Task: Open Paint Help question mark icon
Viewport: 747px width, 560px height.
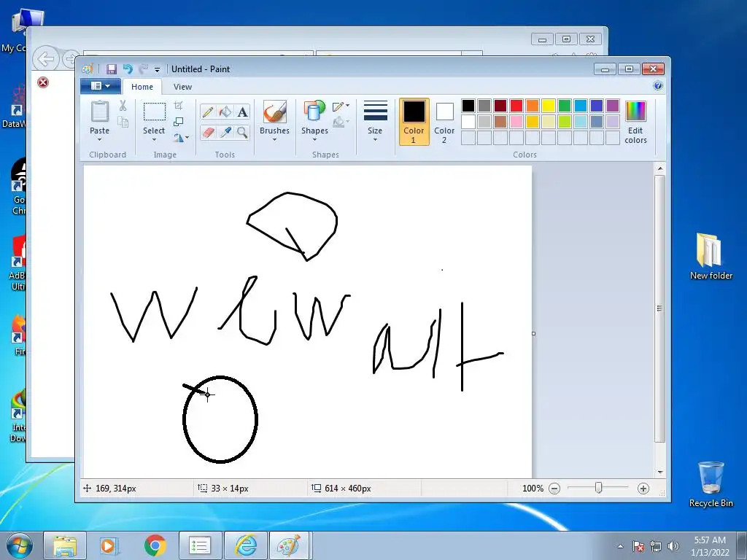Action: (x=658, y=86)
